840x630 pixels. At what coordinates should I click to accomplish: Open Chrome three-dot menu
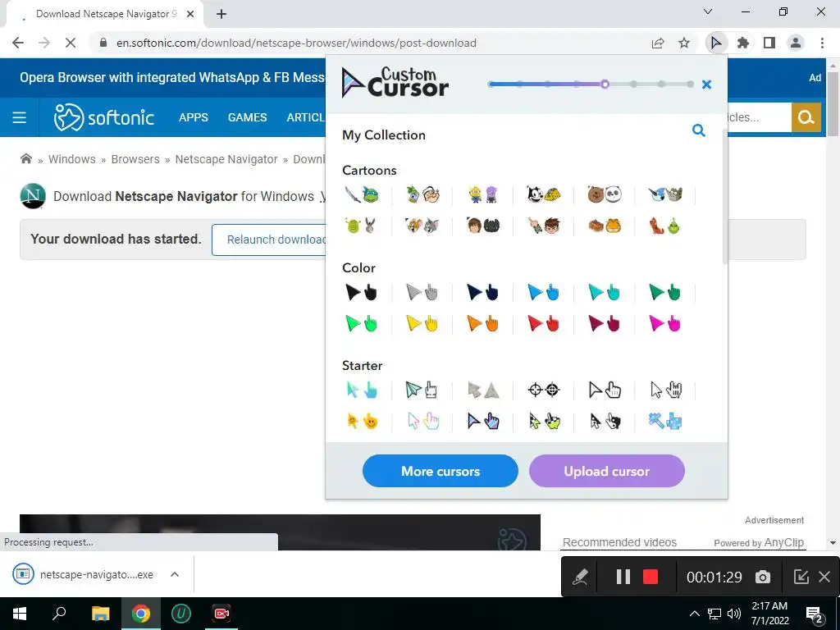(822, 43)
